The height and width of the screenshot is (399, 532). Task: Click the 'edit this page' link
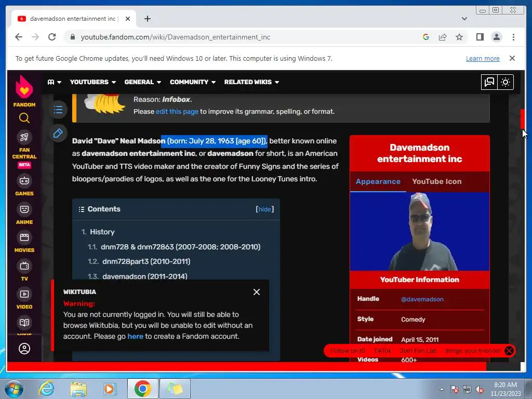click(177, 112)
